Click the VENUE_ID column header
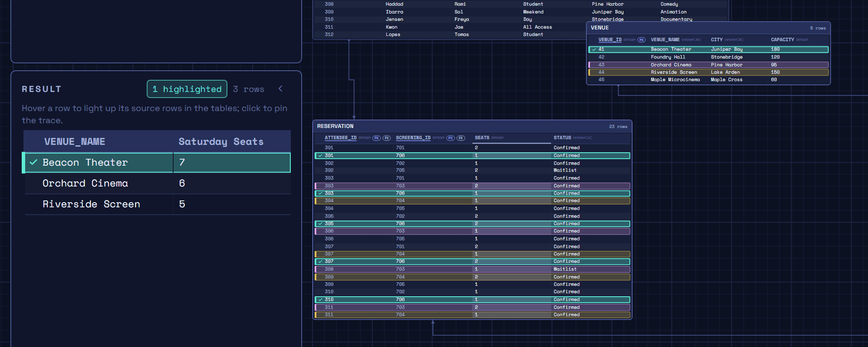Viewport: 868px width, 347px height. coord(610,39)
